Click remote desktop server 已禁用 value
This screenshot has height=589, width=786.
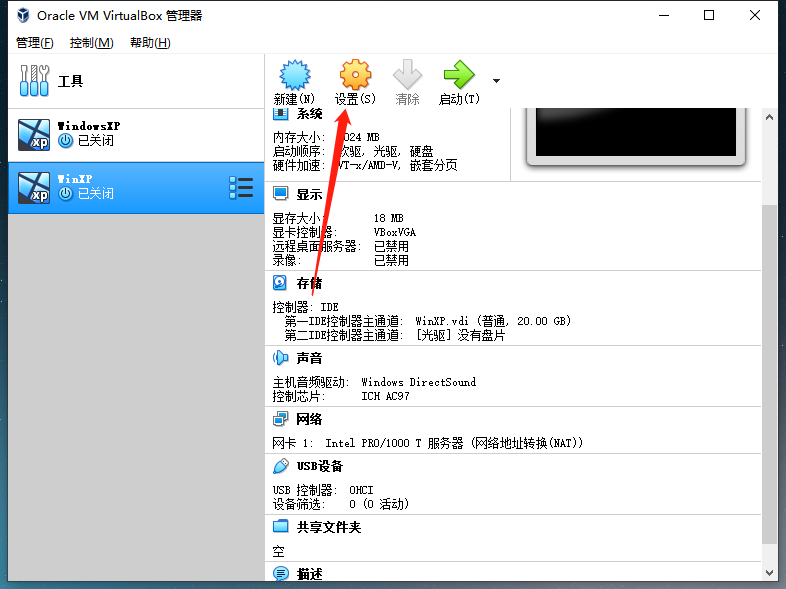391,246
